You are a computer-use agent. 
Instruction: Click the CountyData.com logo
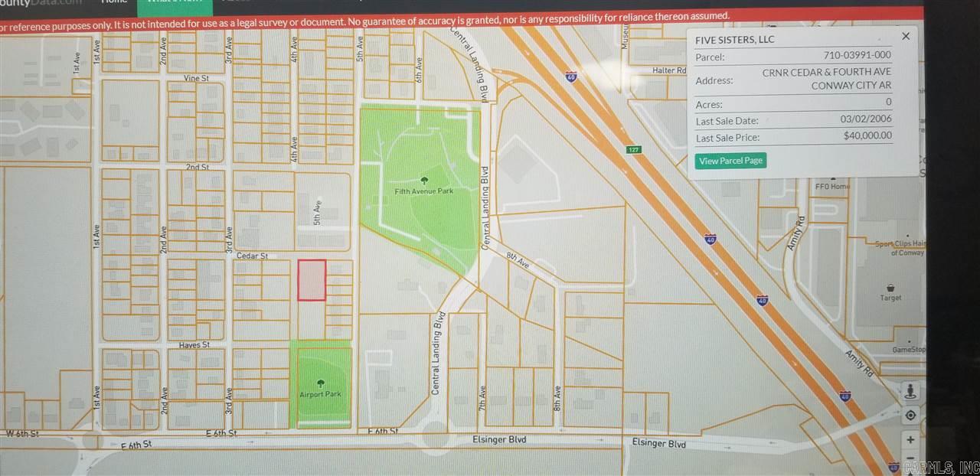click(x=42, y=3)
